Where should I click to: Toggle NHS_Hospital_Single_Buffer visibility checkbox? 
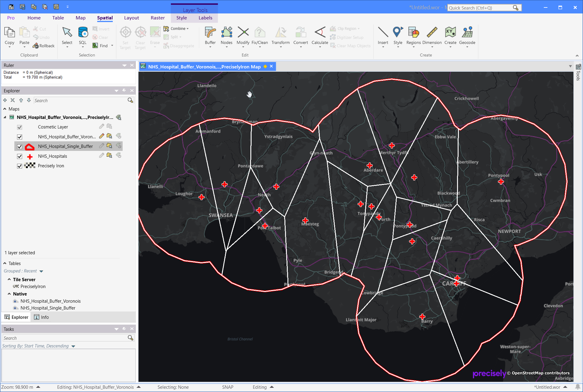coord(19,147)
